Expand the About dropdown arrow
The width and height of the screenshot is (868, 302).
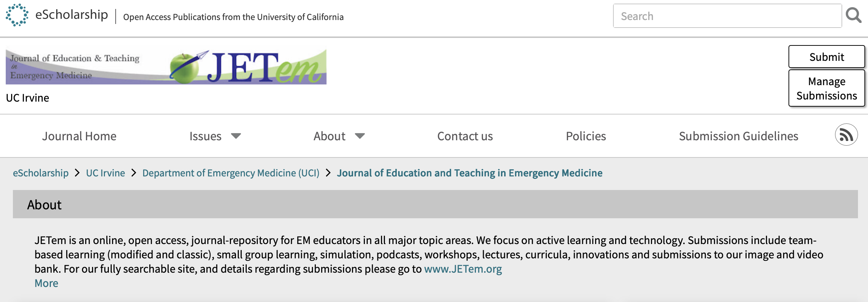(x=360, y=136)
